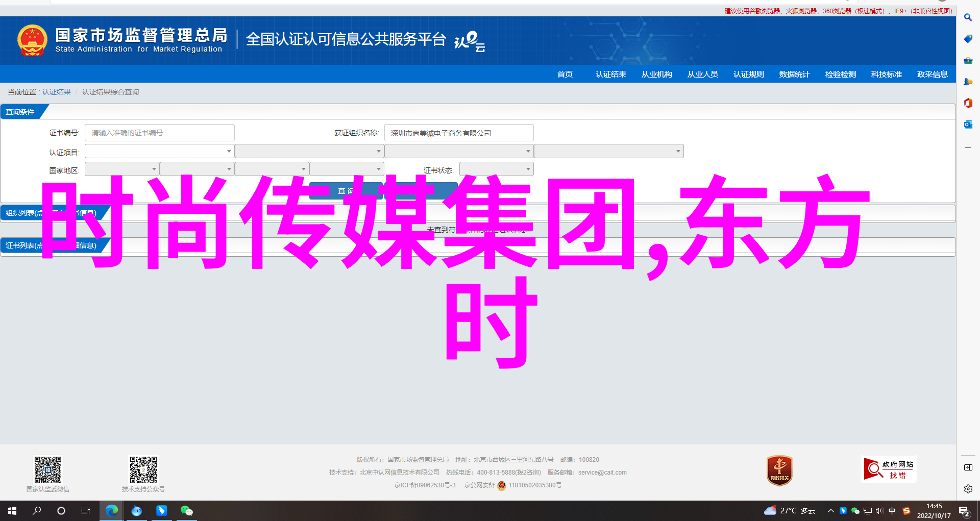
Task: Click the volume speaker icon in tray
Action: click(879, 511)
